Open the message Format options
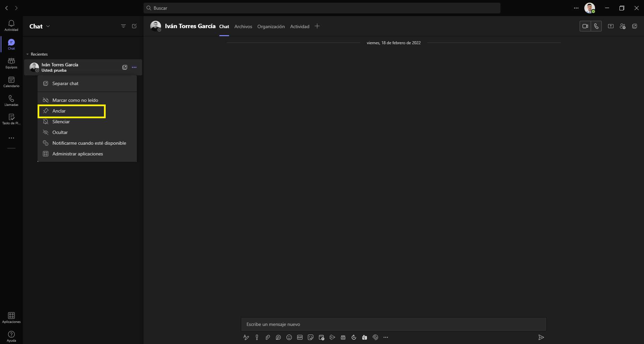 pyautogui.click(x=246, y=337)
